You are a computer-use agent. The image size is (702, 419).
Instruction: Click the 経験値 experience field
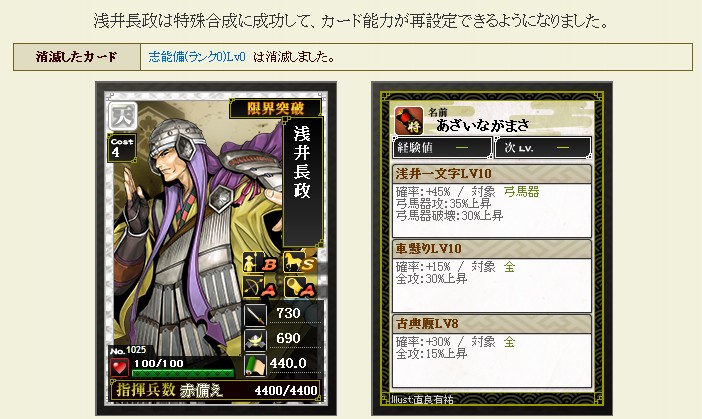point(442,148)
